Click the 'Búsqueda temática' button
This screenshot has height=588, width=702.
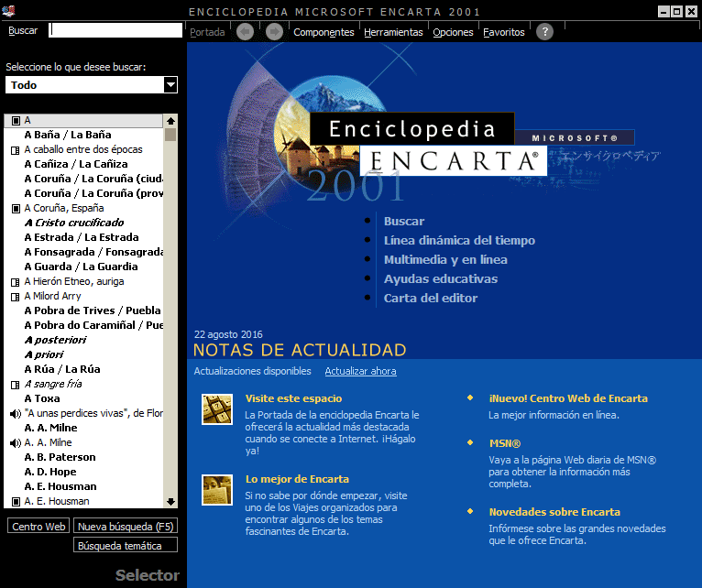pyautogui.click(x=126, y=546)
